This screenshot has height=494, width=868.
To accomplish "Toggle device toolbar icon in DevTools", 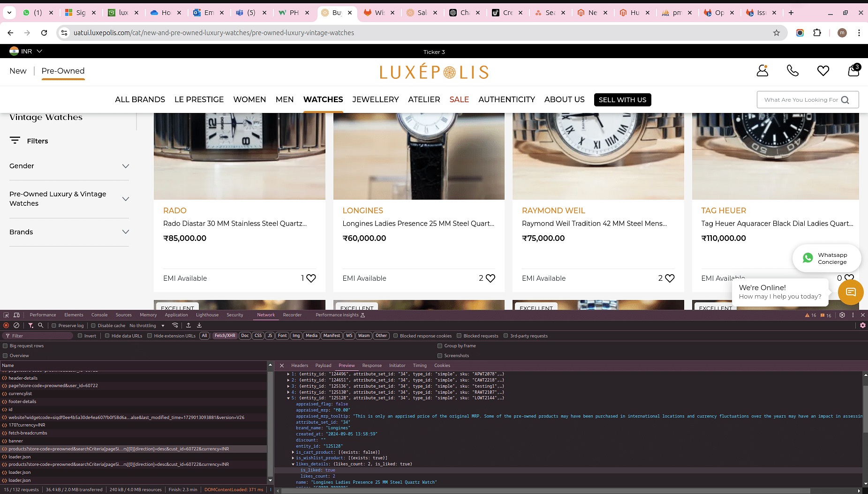I will point(17,315).
